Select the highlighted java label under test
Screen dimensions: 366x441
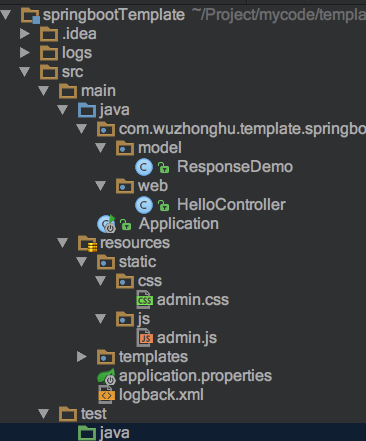(115, 433)
